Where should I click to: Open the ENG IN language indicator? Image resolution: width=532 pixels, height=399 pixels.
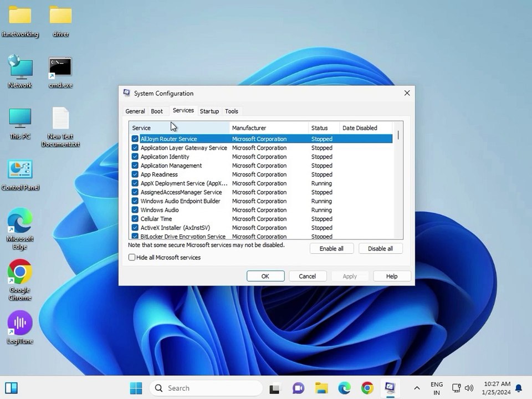click(437, 388)
